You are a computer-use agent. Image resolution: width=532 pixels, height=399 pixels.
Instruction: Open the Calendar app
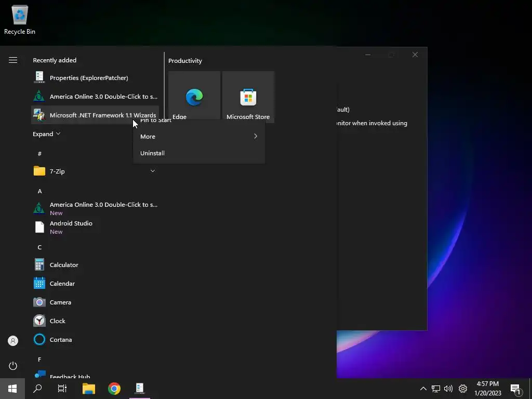95,283
